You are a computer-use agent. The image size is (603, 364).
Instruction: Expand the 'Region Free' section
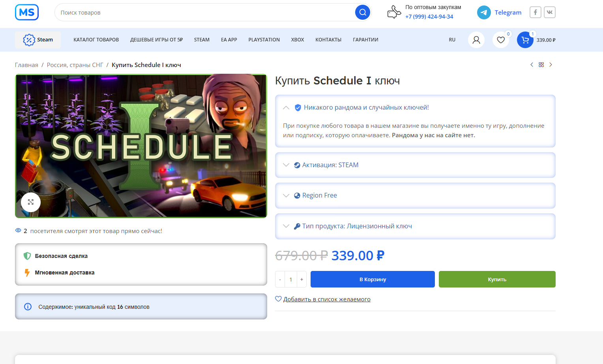pos(286,196)
